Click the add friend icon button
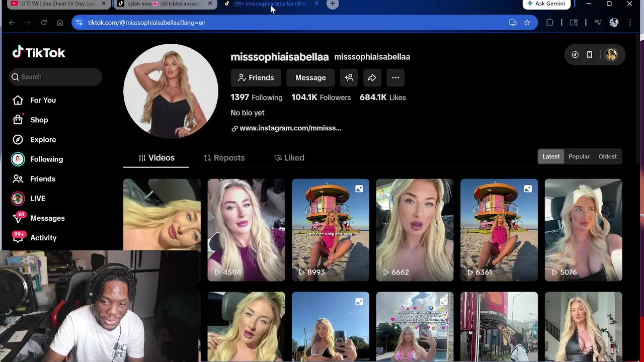The width and height of the screenshot is (644, 362). tap(349, 77)
